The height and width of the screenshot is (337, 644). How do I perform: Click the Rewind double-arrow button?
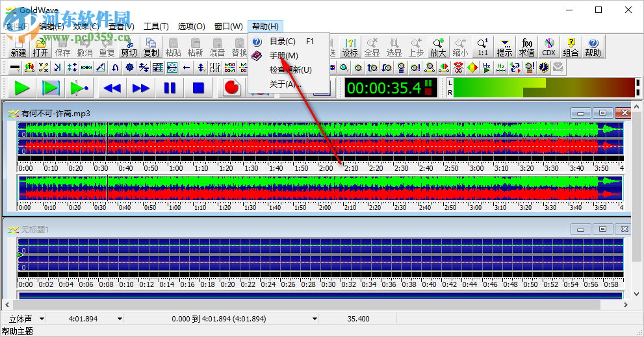pyautogui.click(x=112, y=88)
